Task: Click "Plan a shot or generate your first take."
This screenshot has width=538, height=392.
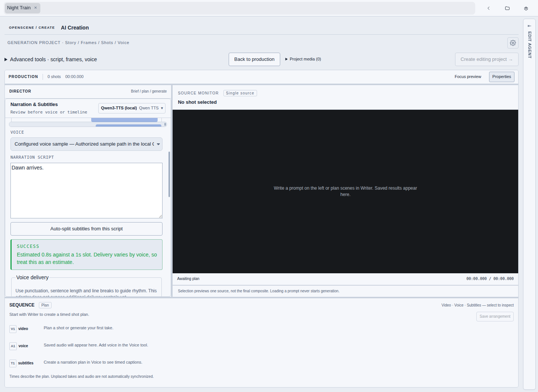Action: pos(78,328)
